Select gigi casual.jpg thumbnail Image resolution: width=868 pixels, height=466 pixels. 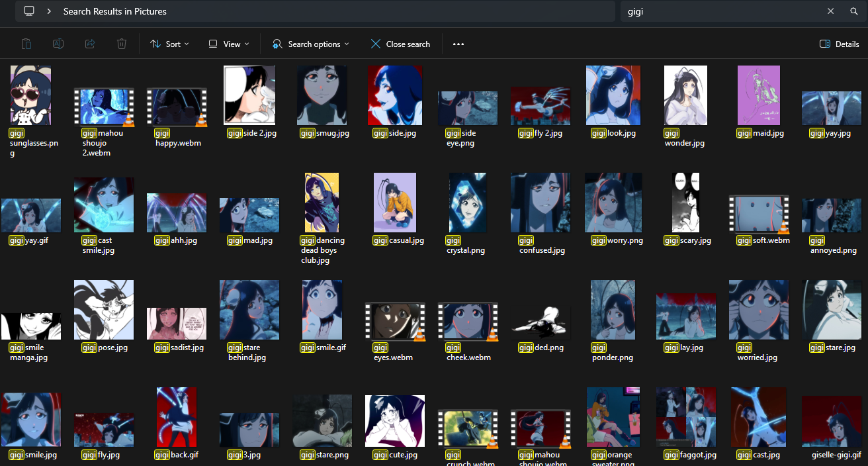(x=395, y=203)
